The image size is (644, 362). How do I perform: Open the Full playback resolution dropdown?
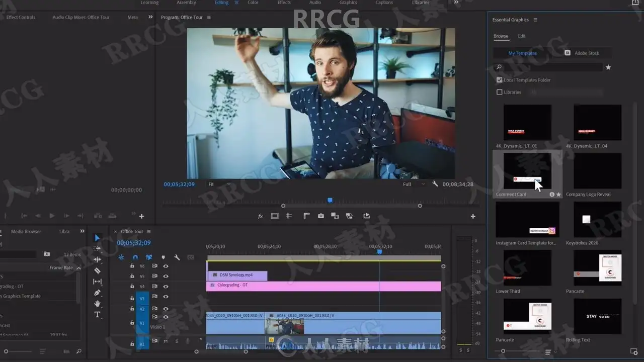414,185
